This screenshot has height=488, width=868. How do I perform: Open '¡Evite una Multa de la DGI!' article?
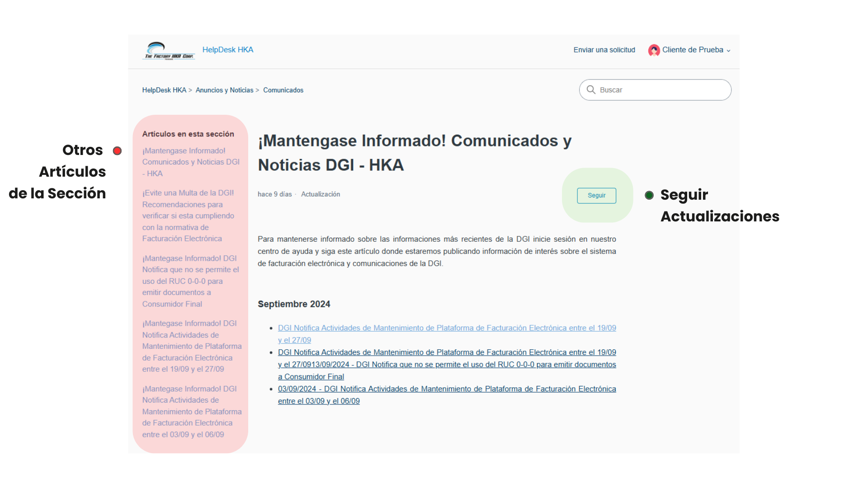[x=188, y=216]
